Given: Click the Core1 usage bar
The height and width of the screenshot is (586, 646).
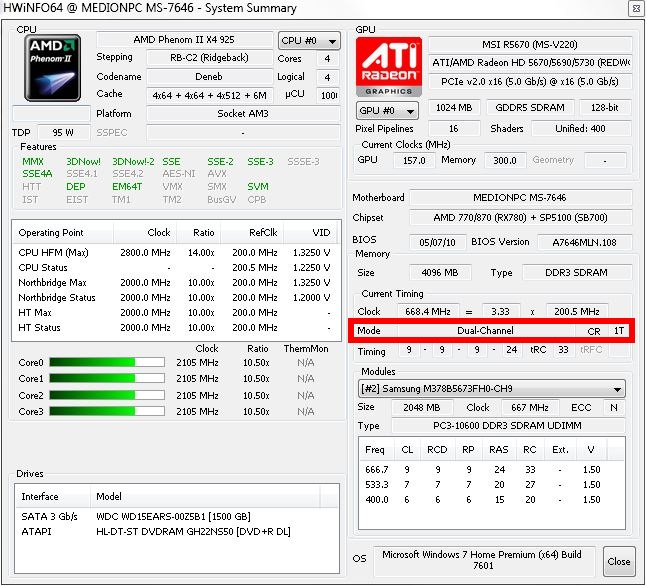Looking at the screenshot, I should [107, 378].
